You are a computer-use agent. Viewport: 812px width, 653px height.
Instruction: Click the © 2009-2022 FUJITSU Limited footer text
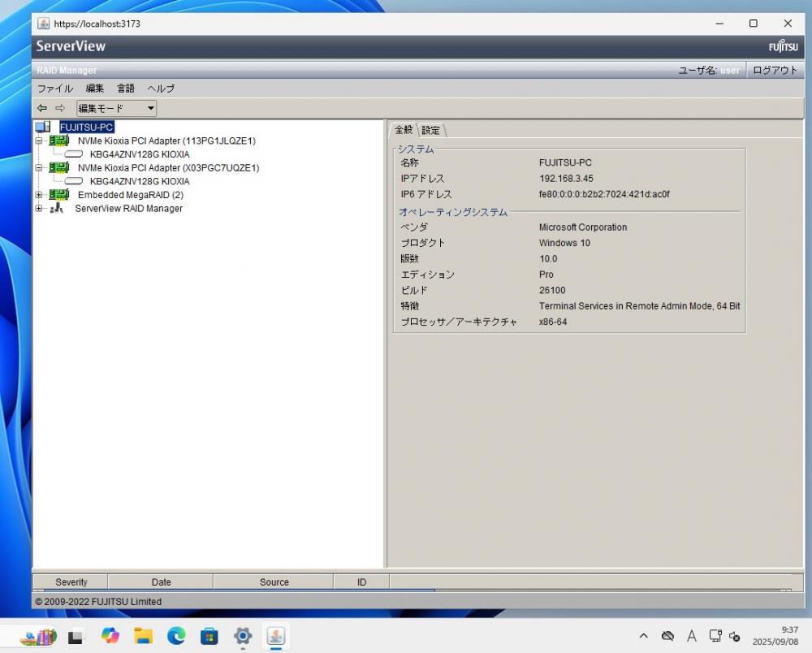pyautogui.click(x=98, y=602)
